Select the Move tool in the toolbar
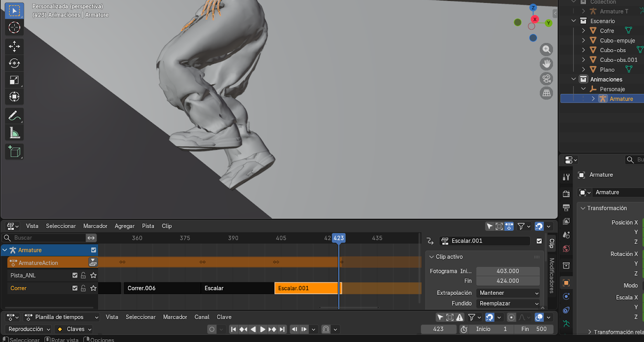 (14, 46)
